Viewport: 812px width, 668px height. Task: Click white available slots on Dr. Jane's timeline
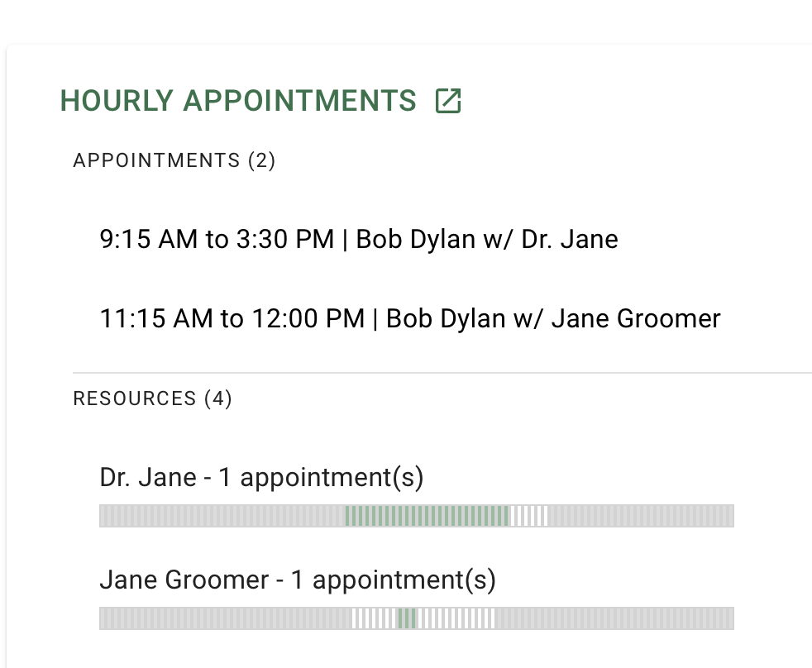(528, 516)
